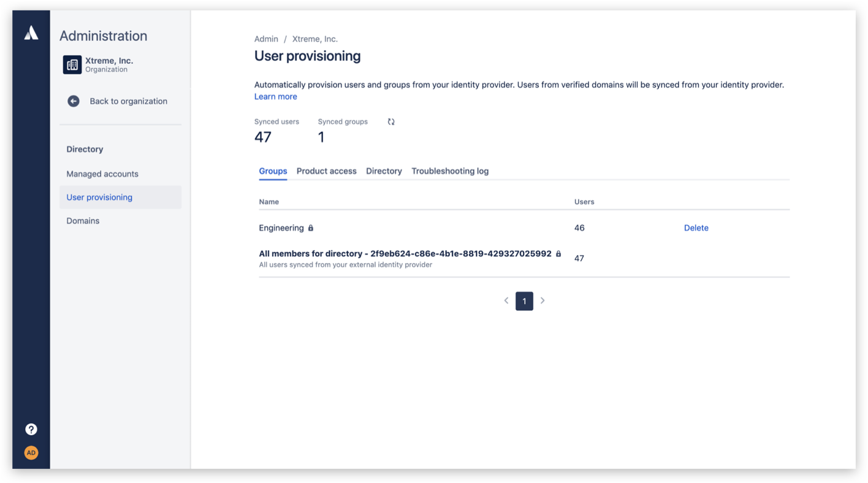Go to next page chevron

point(542,301)
